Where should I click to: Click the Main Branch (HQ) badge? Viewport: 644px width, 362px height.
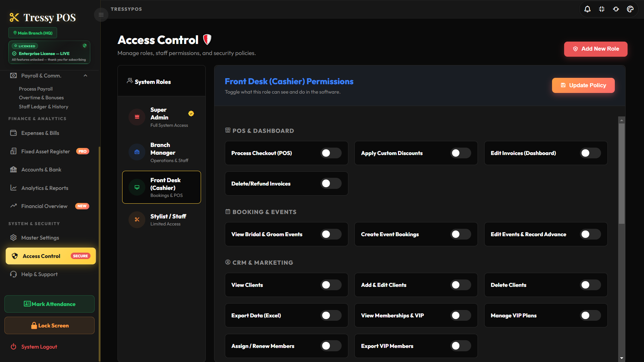[x=33, y=33]
